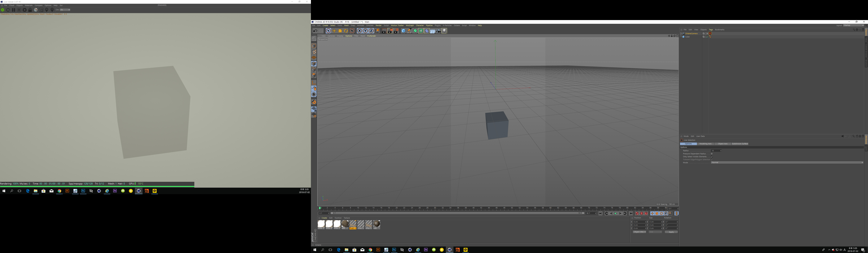
Task: Enable render region in Live Viewer
Action: click(x=41, y=10)
